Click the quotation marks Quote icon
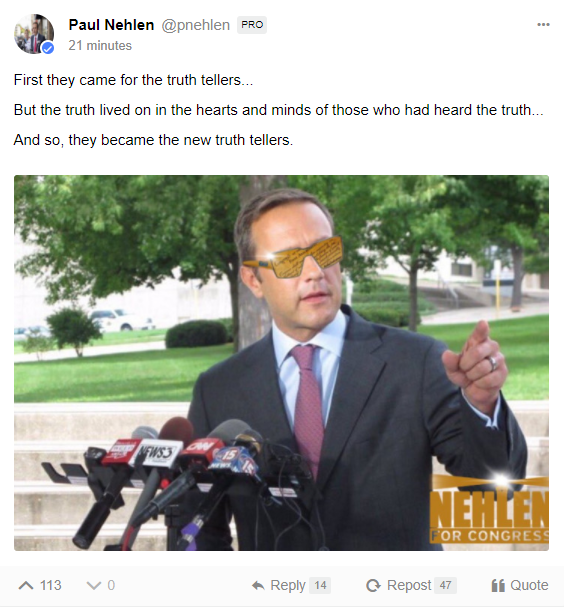The image size is (564, 607). (x=498, y=585)
